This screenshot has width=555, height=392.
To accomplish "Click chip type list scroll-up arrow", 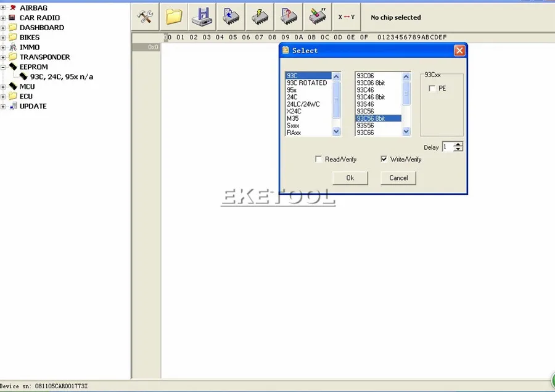I will [406, 76].
